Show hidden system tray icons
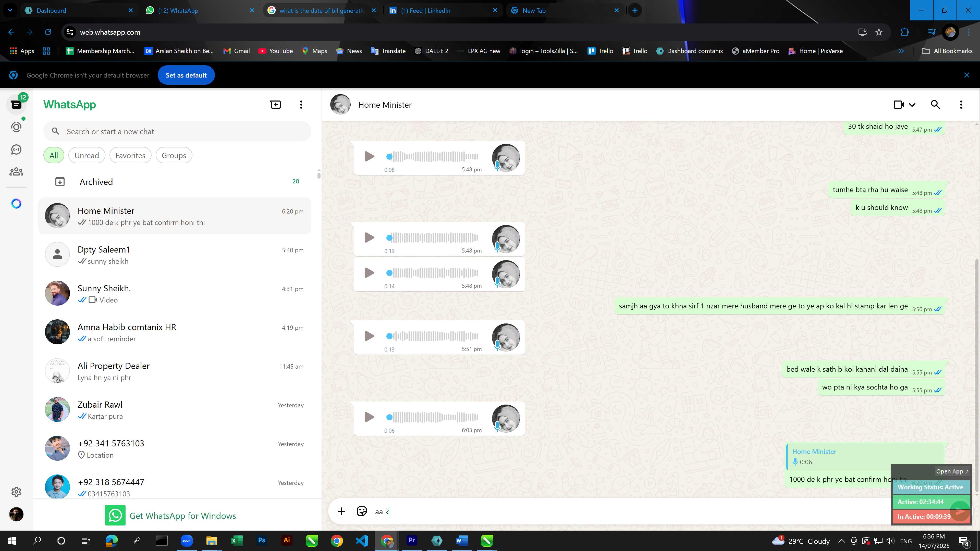Viewport: 980px width, 551px height. point(841,541)
